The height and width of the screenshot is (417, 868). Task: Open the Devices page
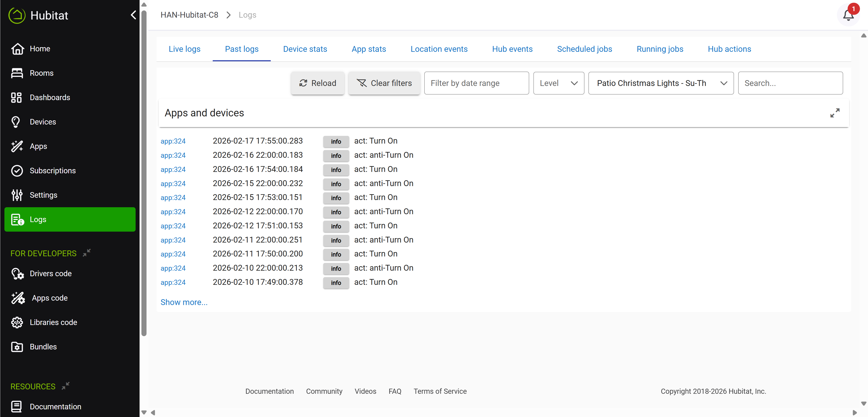pos(42,122)
